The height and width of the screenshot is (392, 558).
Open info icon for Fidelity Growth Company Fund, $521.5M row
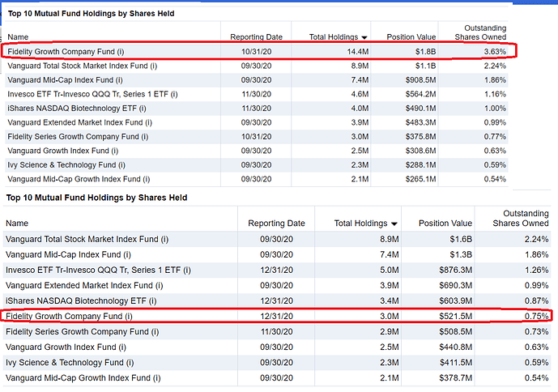[x=129, y=317]
